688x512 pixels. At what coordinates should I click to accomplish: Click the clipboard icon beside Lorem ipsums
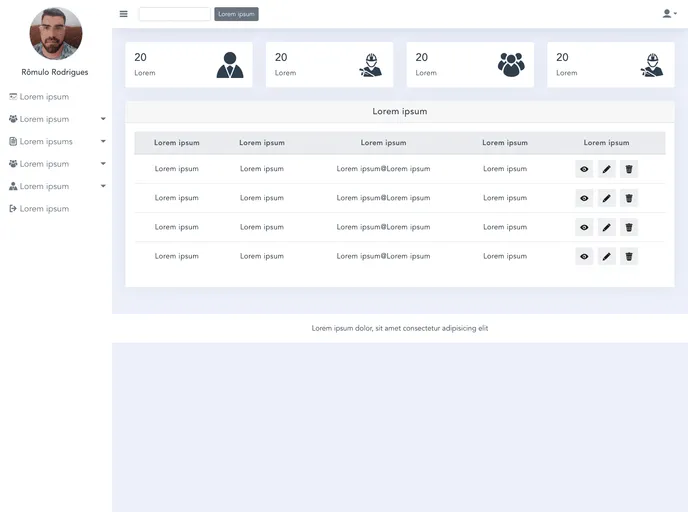click(x=13, y=141)
